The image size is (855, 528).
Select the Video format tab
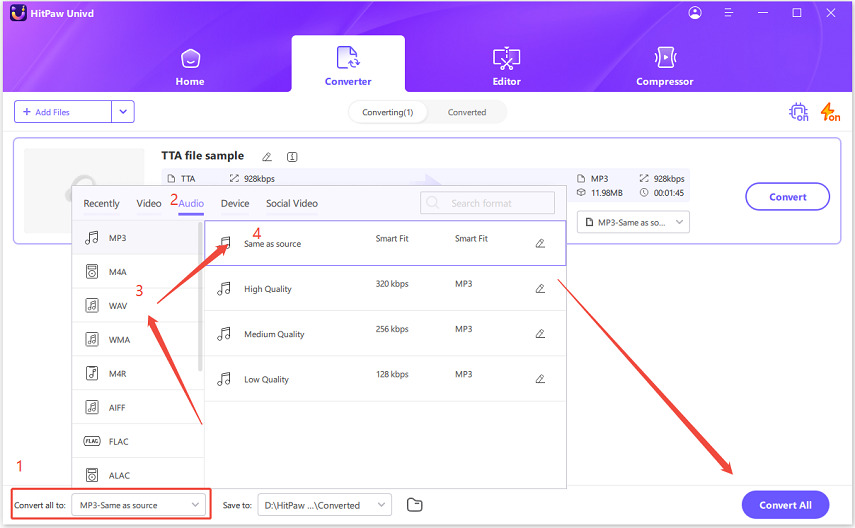click(x=149, y=203)
